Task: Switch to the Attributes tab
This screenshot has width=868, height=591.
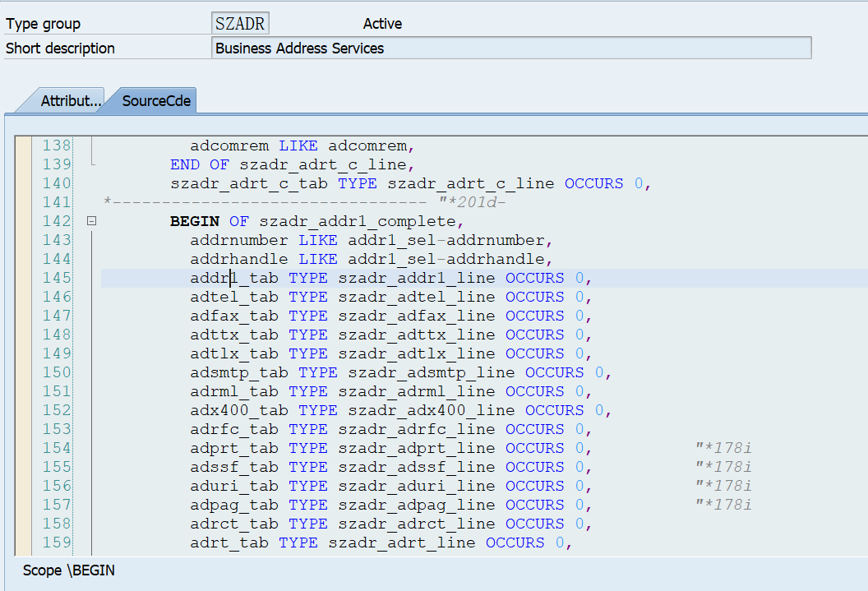Action: coord(70,100)
